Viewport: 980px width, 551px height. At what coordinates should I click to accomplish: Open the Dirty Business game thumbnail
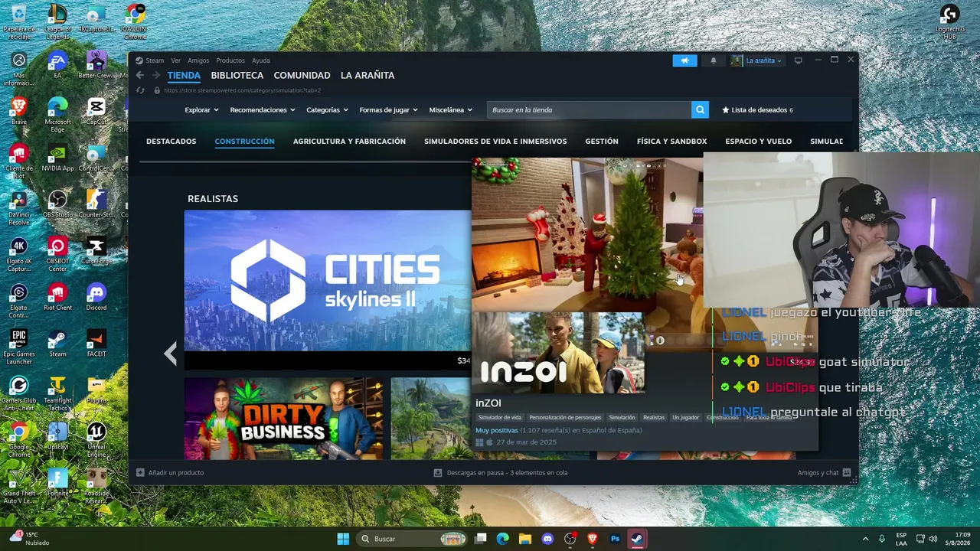pyautogui.click(x=284, y=419)
